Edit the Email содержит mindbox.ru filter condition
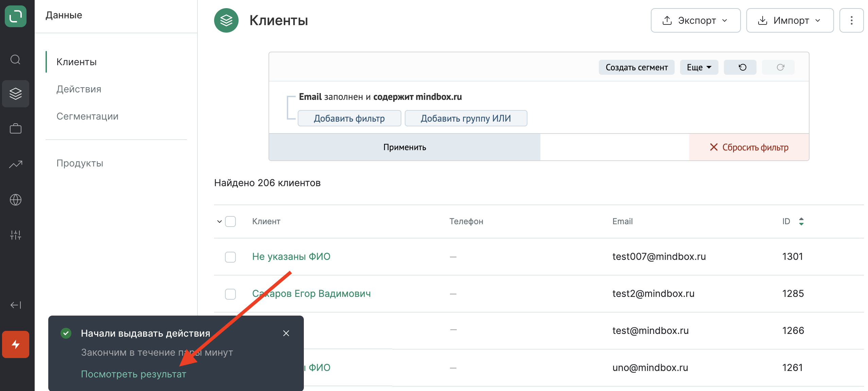The image size is (868, 391). 380,97
